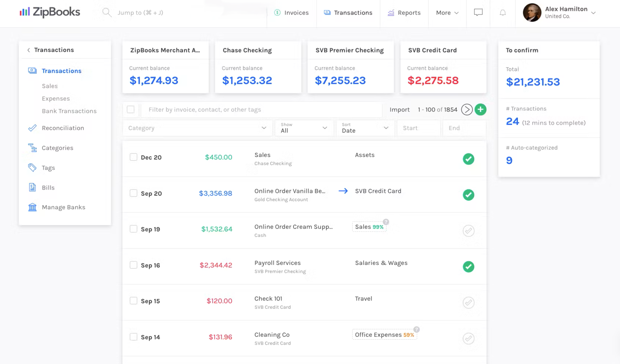Expand the user account chevron
This screenshot has width=620, height=364.
593,13
